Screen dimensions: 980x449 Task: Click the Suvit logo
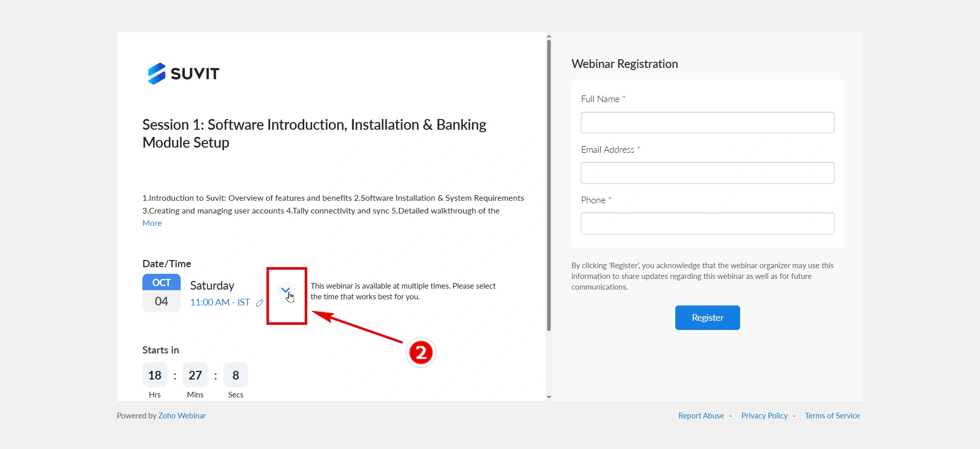pyautogui.click(x=183, y=74)
